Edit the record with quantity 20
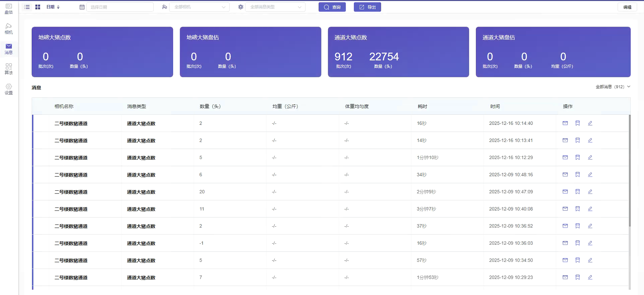644x295 pixels. coord(590,192)
